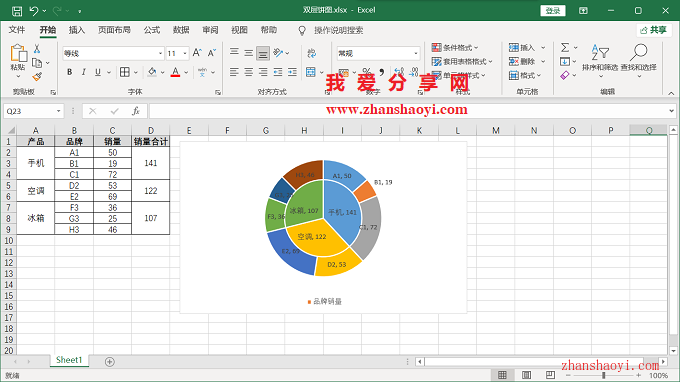Click the 登录 sign-in button
This screenshot has width=680, height=382.
pyautogui.click(x=552, y=11)
